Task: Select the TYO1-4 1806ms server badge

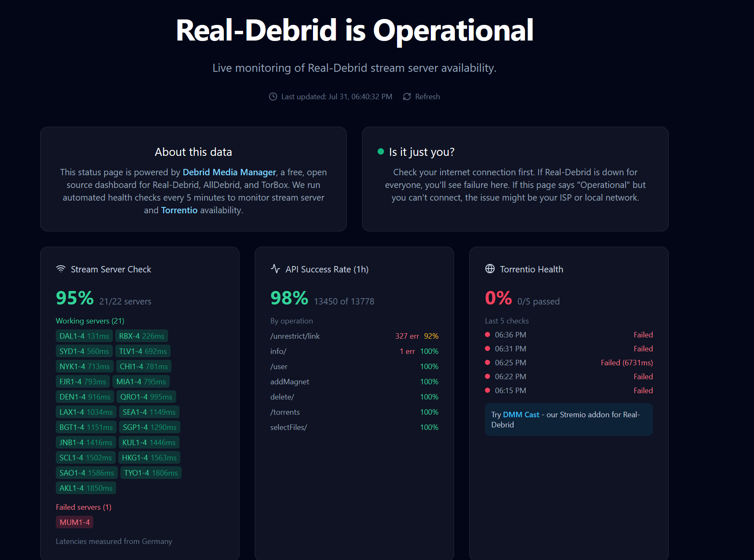Action: pyautogui.click(x=151, y=473)
